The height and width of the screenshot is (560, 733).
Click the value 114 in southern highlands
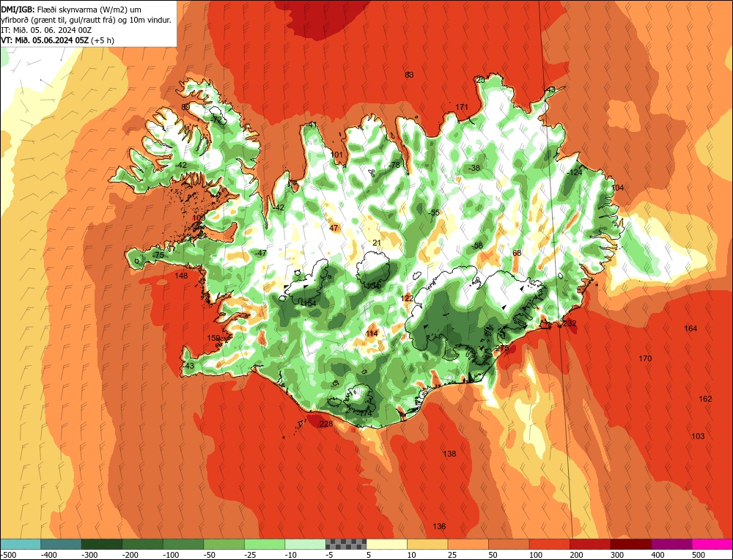coord(372,334)
